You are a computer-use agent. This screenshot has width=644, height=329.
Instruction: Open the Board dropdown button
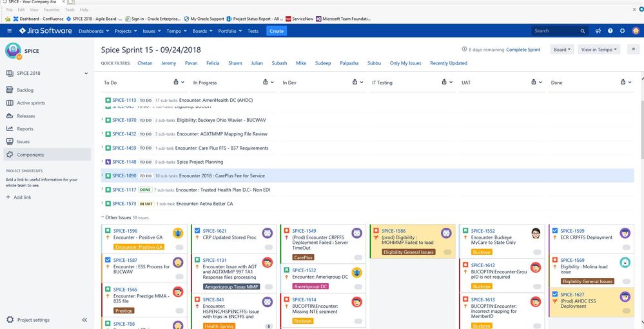pyautogui.click(x=562, y=49)
